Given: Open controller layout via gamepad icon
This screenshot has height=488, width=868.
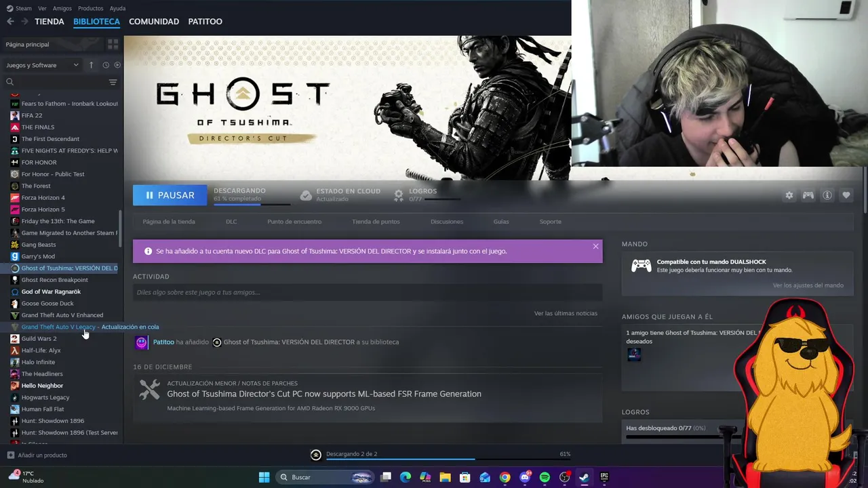Looking at the screenshot, I should point(808,195).
